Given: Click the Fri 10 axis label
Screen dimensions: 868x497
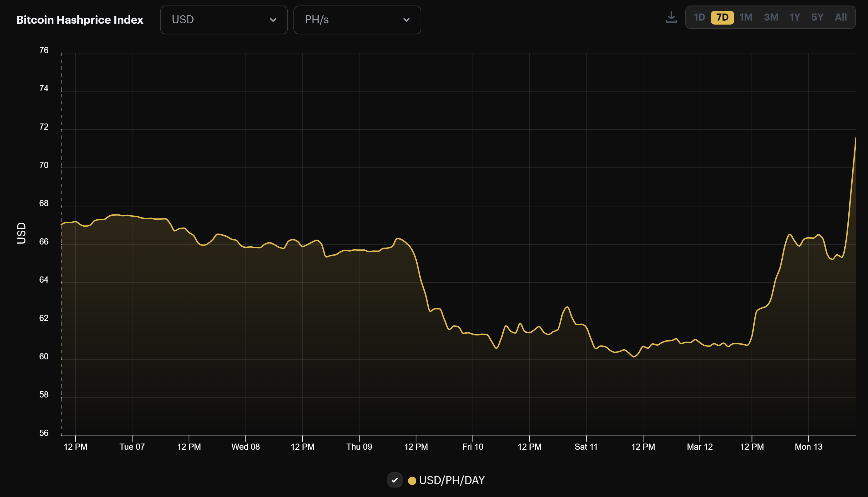Looking at the screenshot, I should click(473, 447).
